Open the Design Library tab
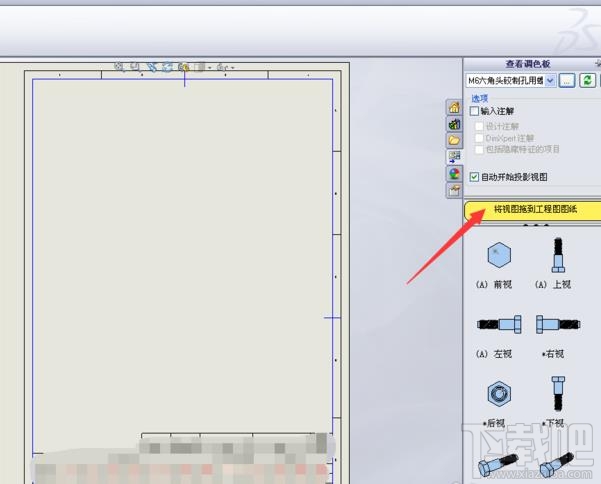This screenshot has width=601, height=484. 454,124
